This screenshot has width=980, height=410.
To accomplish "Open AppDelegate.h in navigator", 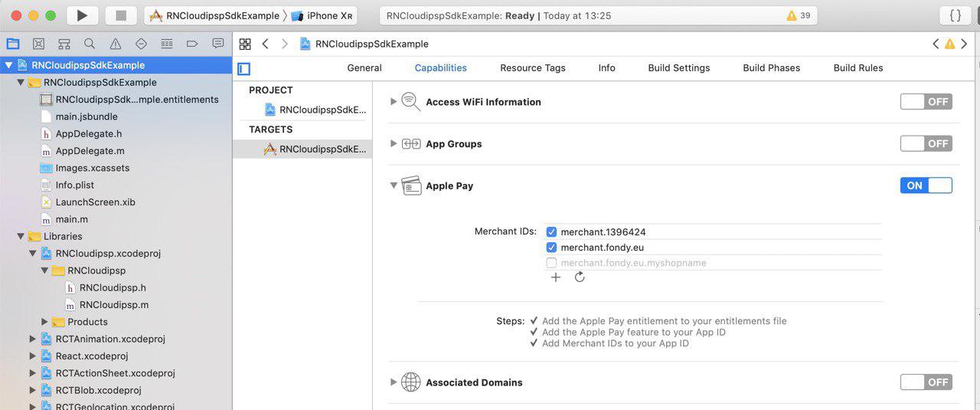I will [x=89, y=133].
